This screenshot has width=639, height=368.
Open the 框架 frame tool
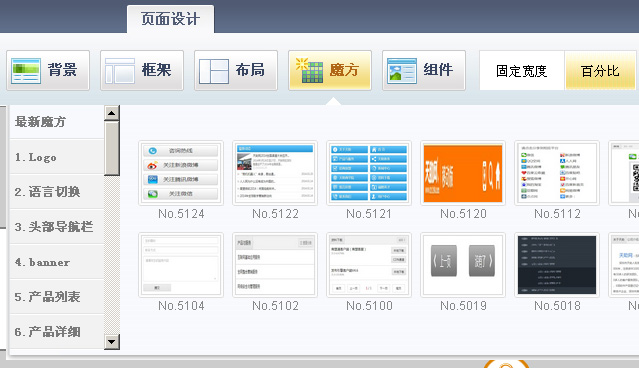pyautogui.click(x=142, y=70)
